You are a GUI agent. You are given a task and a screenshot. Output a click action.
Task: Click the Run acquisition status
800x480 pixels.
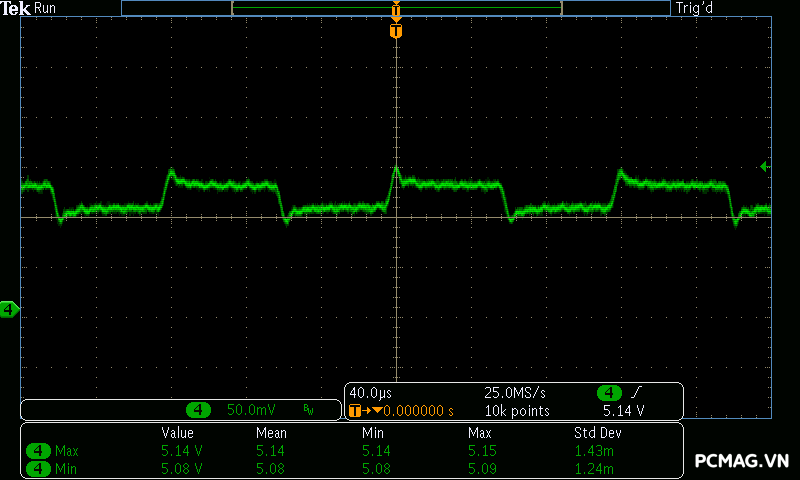click(x=46, y=8)
